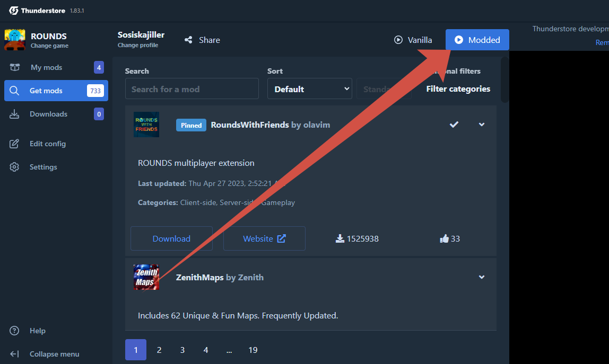Open Help in sidebar
The height and width of the screenshot is (364, 609).
tap(56, 331)
